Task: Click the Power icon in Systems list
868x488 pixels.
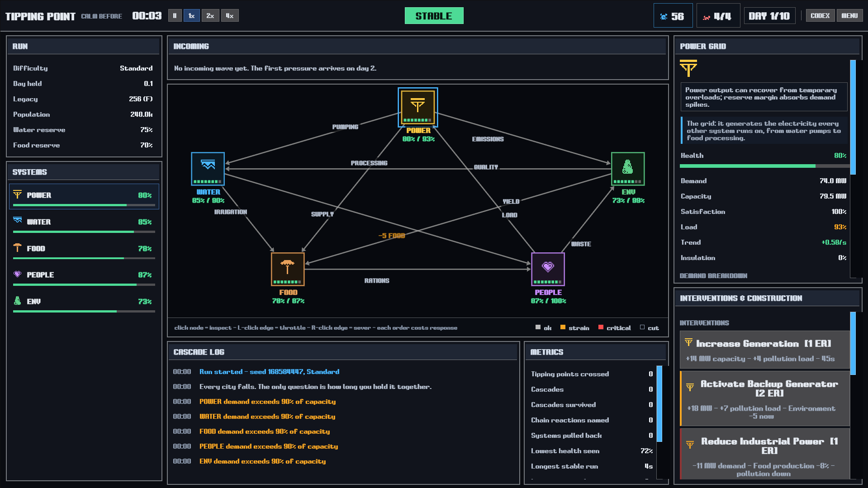Action: (18, 194)
